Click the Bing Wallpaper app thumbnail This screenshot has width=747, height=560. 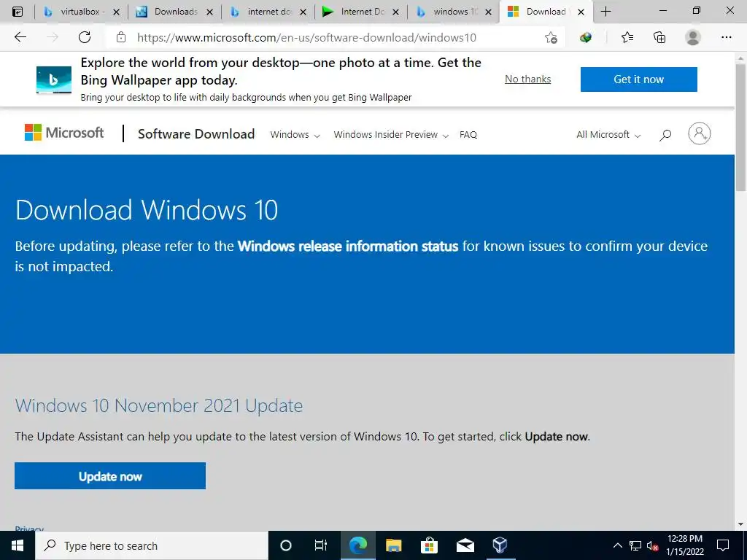coord(54,79)
